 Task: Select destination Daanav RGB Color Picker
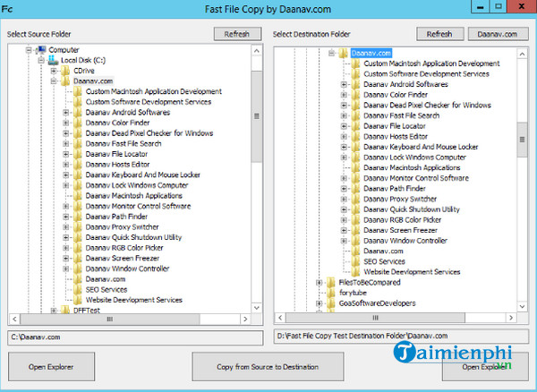[x=403, y=220]
